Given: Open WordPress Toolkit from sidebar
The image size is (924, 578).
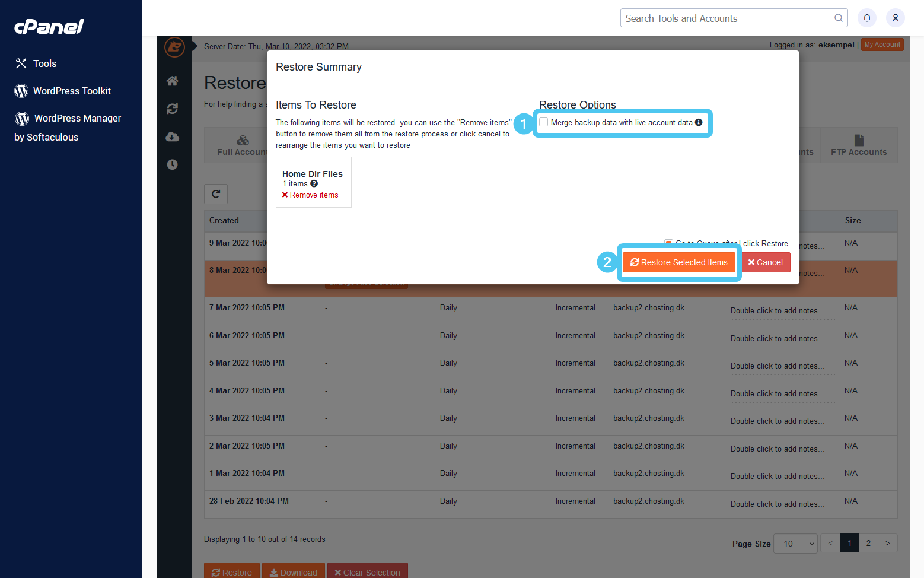Looking at the screenshot, I should (71, 91).
